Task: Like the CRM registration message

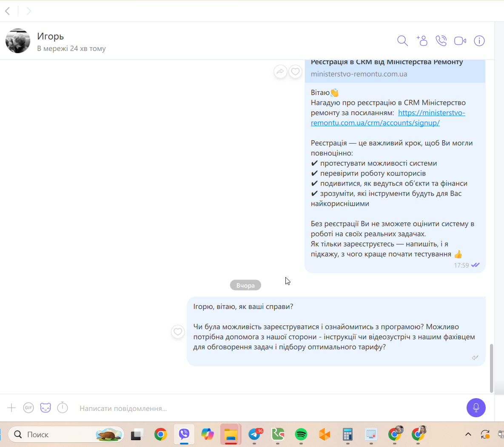Action: 296,71
